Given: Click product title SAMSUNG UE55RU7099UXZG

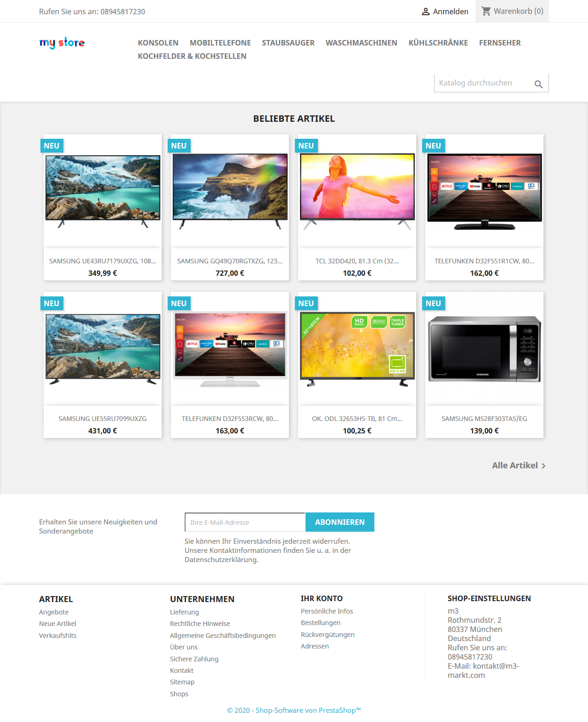Looking at the screenshot, I should [x=102, y=419].
